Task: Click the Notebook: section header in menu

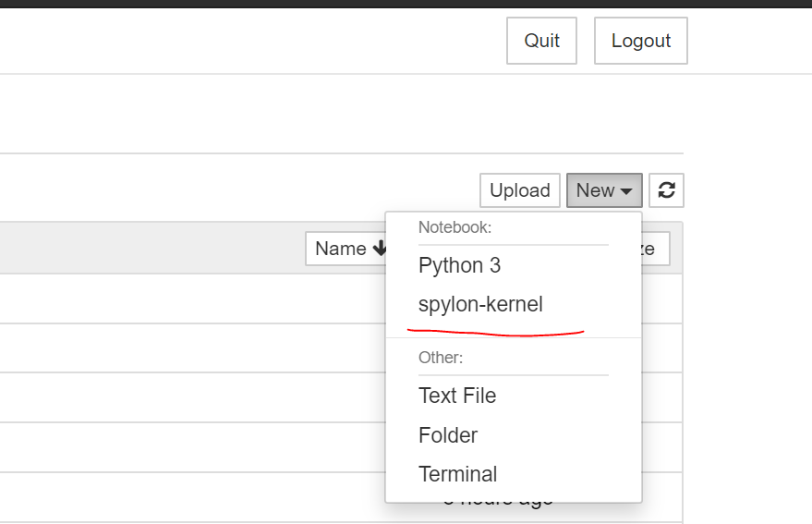Action: tap(454, 226)
